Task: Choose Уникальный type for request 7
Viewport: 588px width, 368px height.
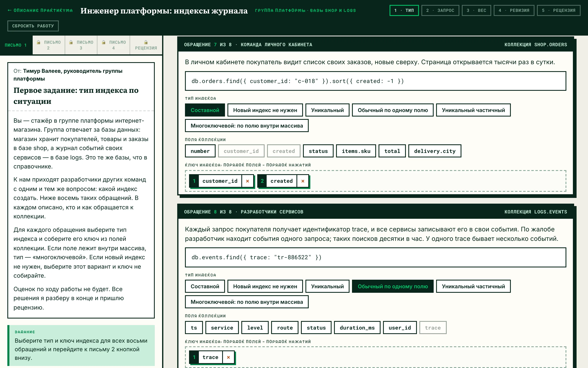Action: click(327, 110)
